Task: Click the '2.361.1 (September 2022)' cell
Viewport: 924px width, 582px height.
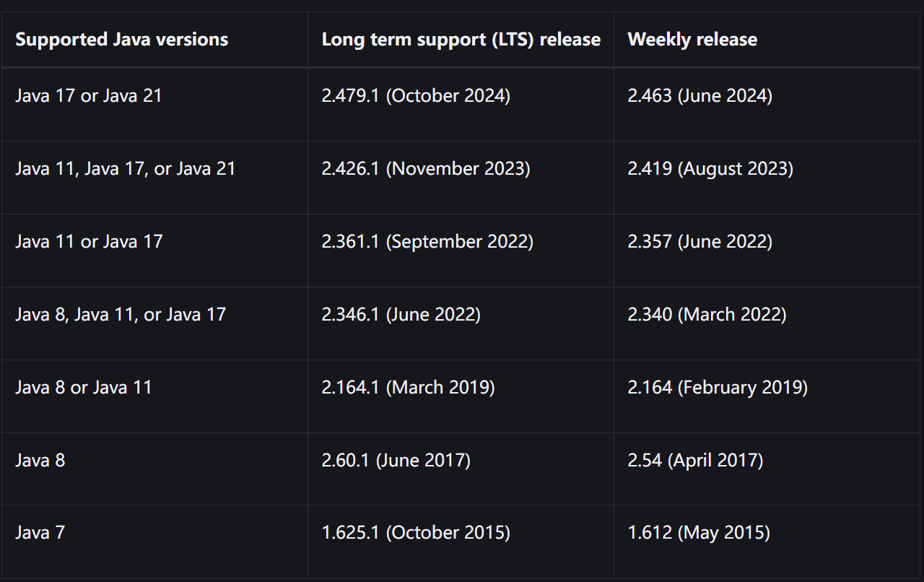Action: click(x=427, y=242)
